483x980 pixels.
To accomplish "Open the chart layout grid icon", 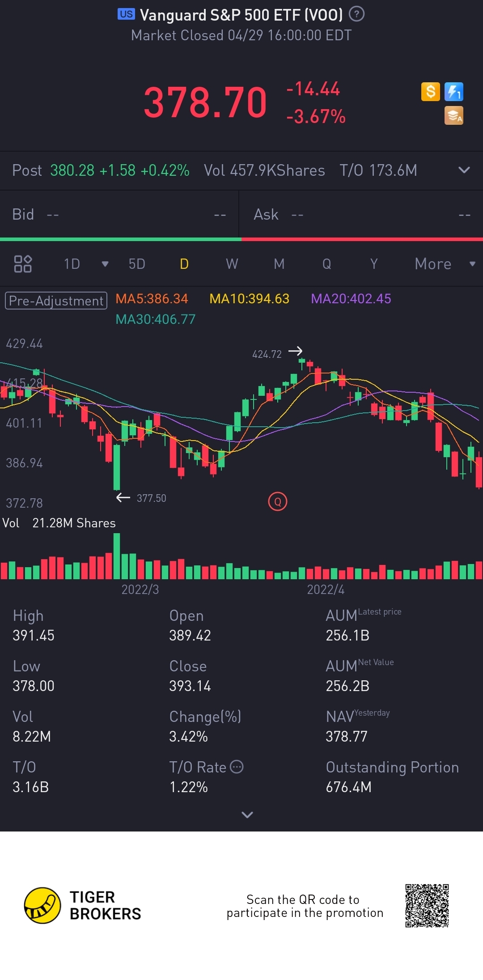I will (x=23, y=264).
